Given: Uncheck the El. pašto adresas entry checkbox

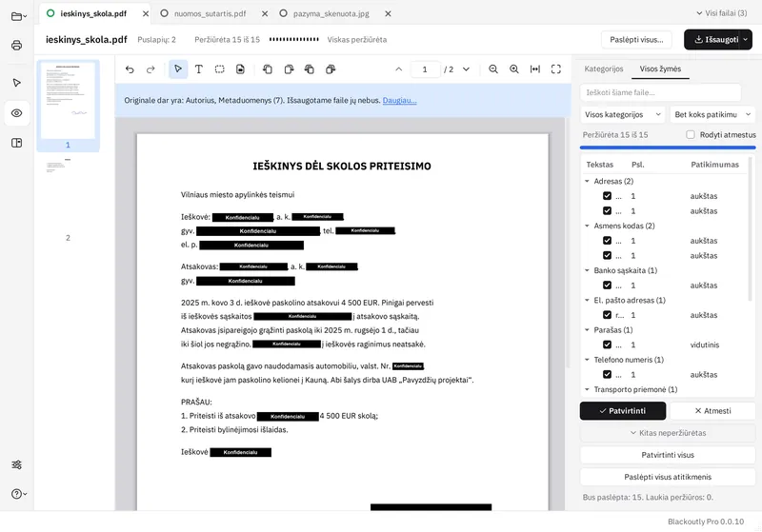Looking at the screenshot, I should [607, 315].
